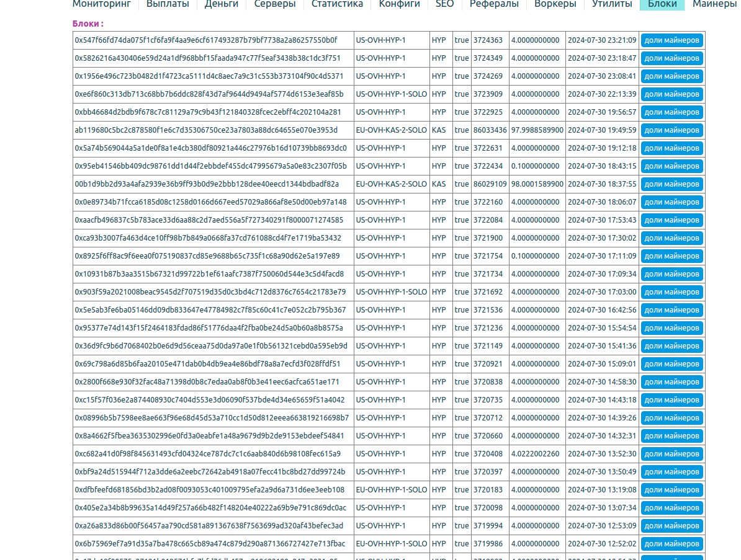Show miner shares for block 3721236
The height and width of the screenshot is (560, 741).
pyautogui.click(x=671, y=328)
